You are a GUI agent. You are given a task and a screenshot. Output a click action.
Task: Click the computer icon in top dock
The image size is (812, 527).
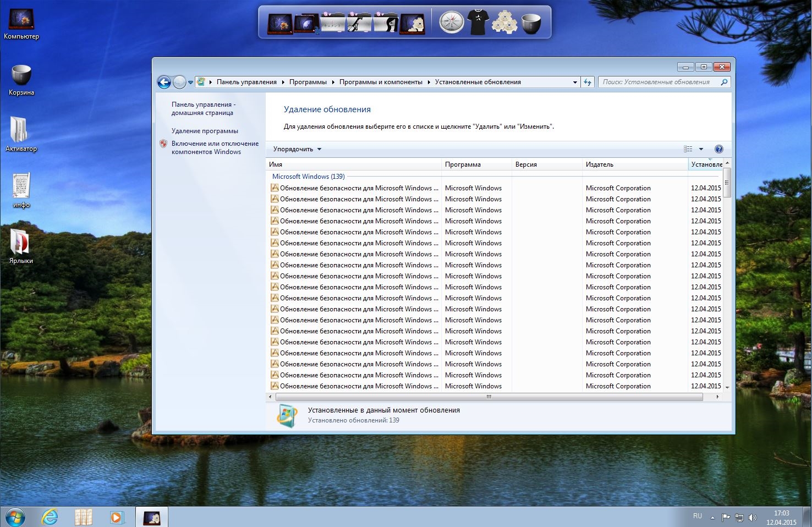point(279,24)
